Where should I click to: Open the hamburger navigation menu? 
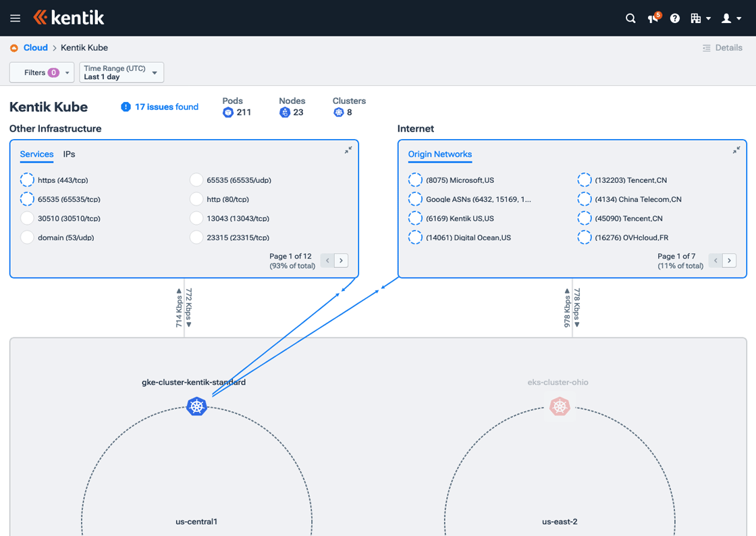coord(15,18)
